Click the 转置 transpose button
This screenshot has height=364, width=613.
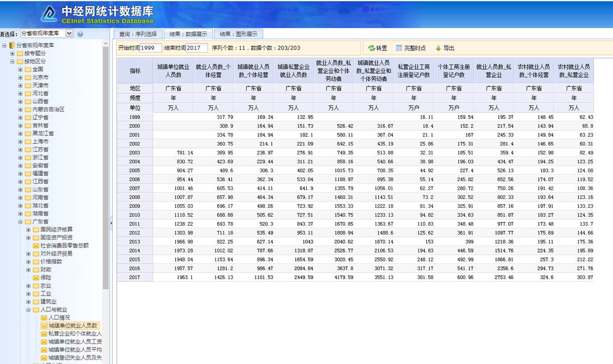pyautogui.click(x=377, y=48)
